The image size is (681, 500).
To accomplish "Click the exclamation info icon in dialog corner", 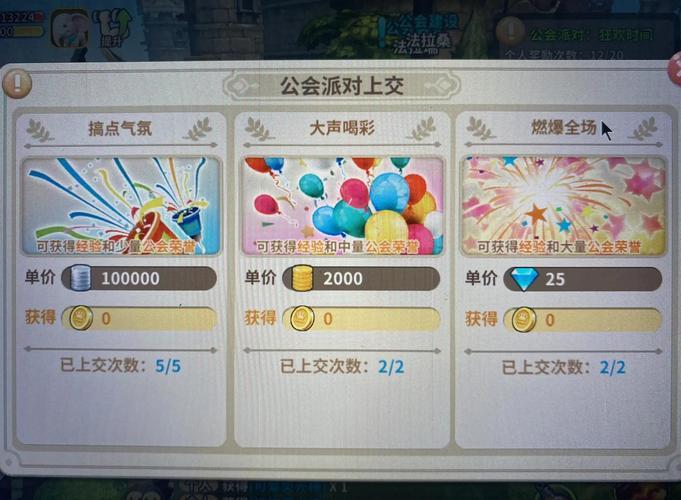I will click(17, 84).
